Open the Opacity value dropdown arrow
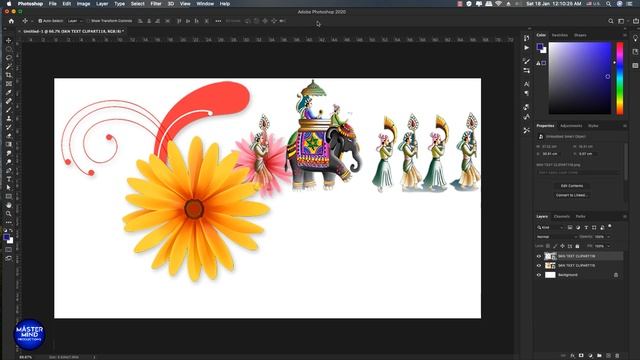640x360 pixels. (x=609, y=237)
